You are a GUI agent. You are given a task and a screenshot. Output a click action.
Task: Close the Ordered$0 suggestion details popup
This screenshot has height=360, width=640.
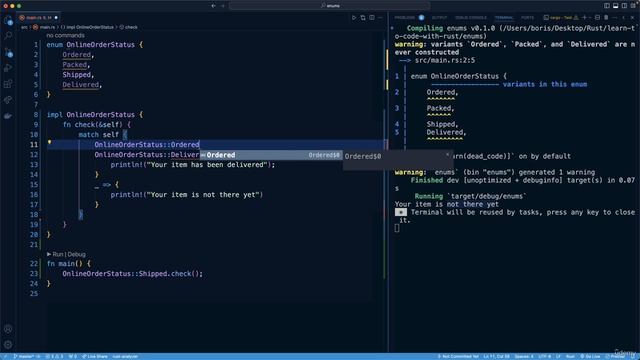pyautogui.click(x=447, y=154)
